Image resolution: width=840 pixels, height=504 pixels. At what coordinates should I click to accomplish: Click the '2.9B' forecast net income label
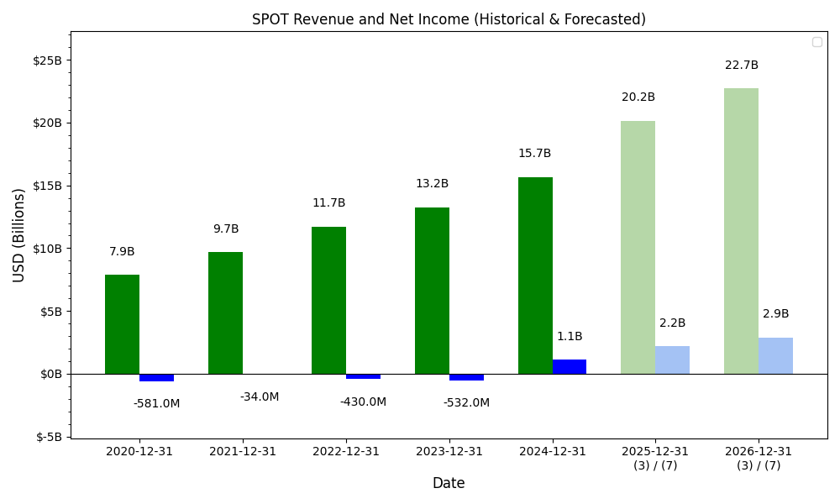775,314
